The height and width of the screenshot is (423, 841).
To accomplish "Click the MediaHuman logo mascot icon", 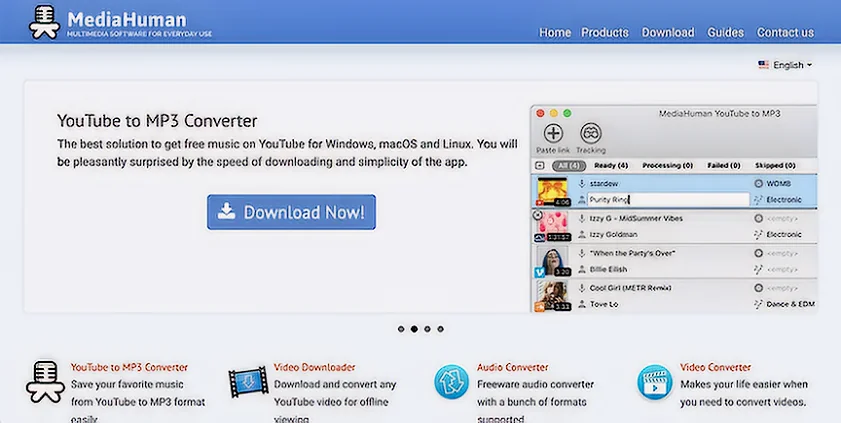I will 44,21.
